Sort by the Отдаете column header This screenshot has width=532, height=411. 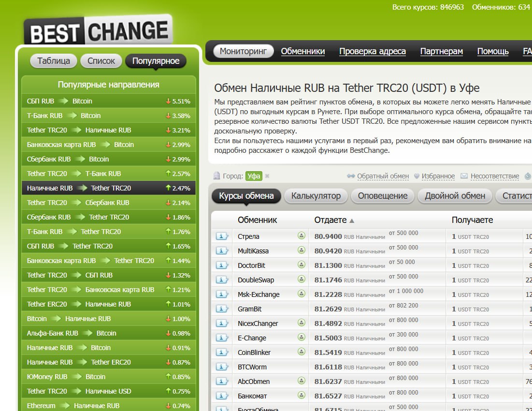[x=331, y=220]
